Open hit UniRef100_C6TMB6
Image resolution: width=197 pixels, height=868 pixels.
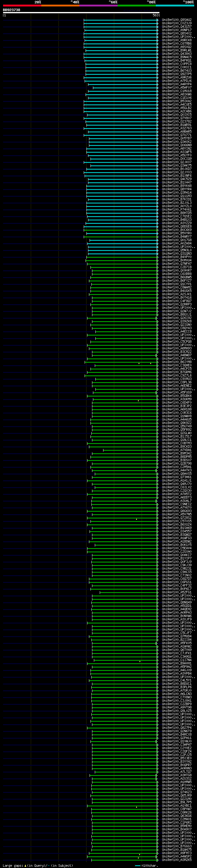pos(177,43)
